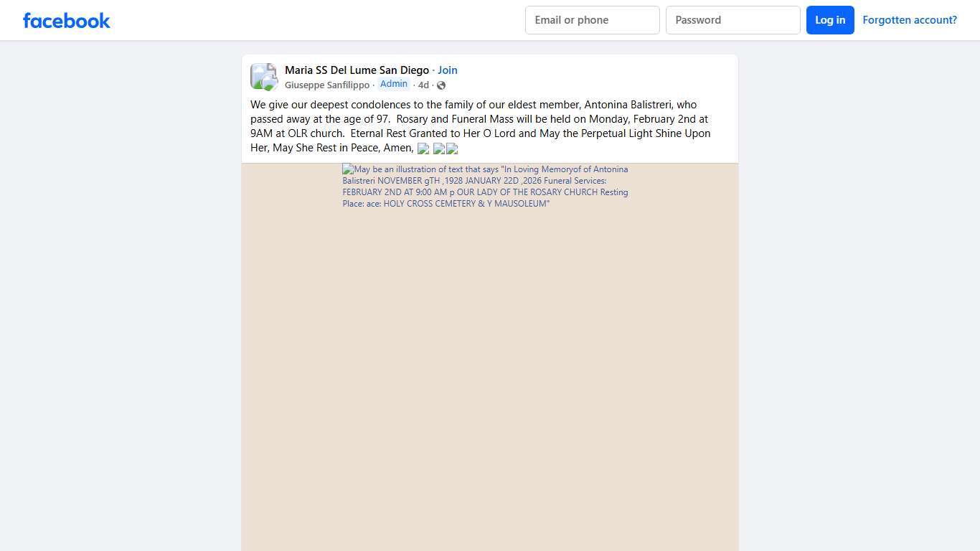Click the Facebook logo
Image resolution: width=980 pixels, height=551 pixels.
point(66,20)
